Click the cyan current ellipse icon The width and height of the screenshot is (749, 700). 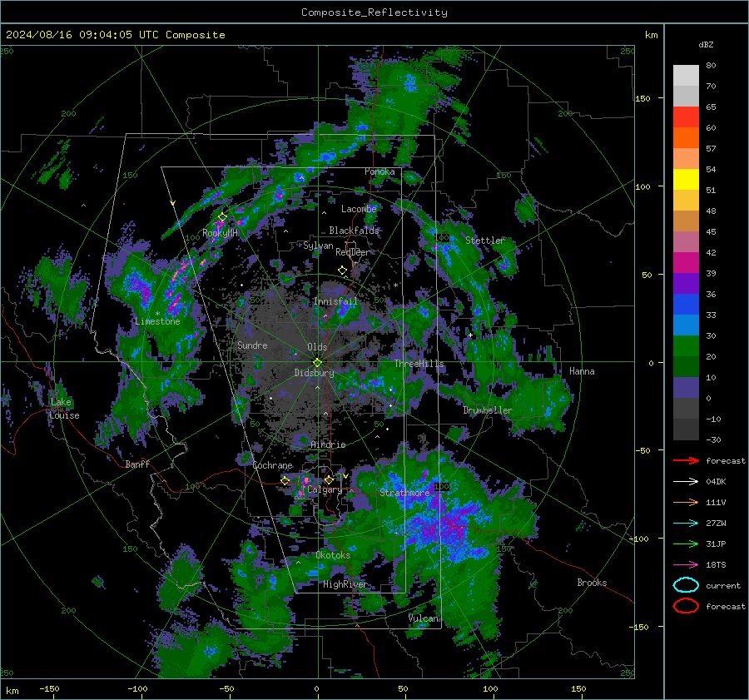pos(686,585)
